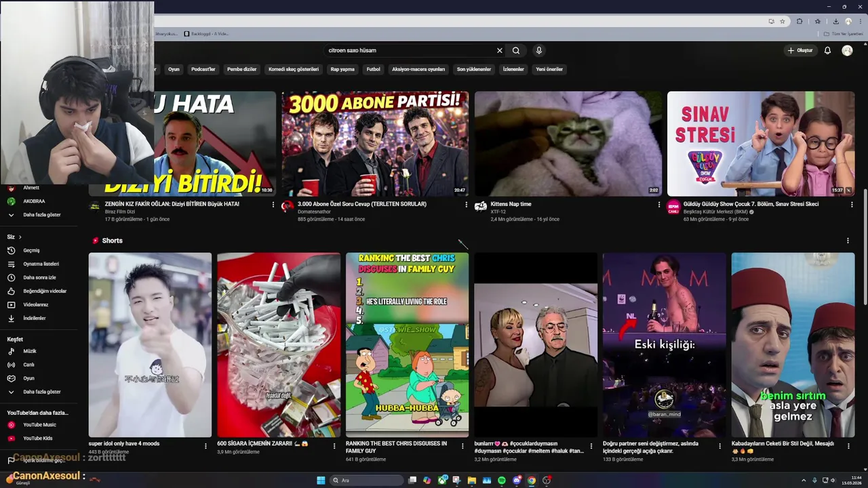This screenshot has height=488, width=868.
Task: Open 3000 ABONE PARTİSİ video thumbnail
Action: click(375, 144)
